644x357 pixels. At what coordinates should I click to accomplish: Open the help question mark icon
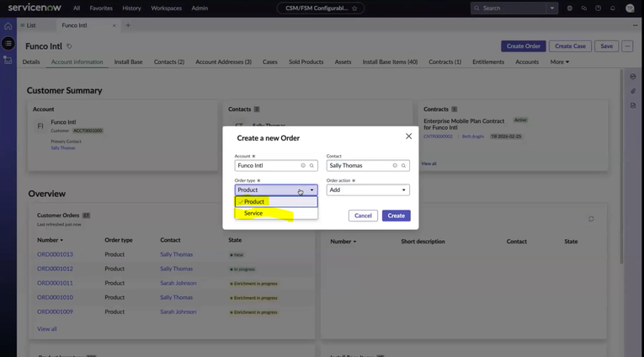(x=599, y=8)
